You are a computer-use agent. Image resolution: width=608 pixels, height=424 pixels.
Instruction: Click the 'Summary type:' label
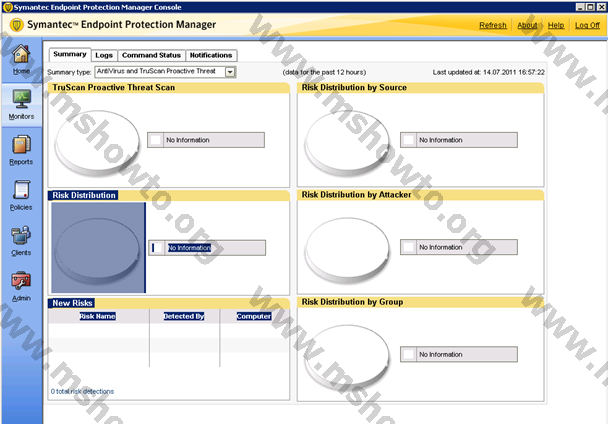tap(69, 72)
